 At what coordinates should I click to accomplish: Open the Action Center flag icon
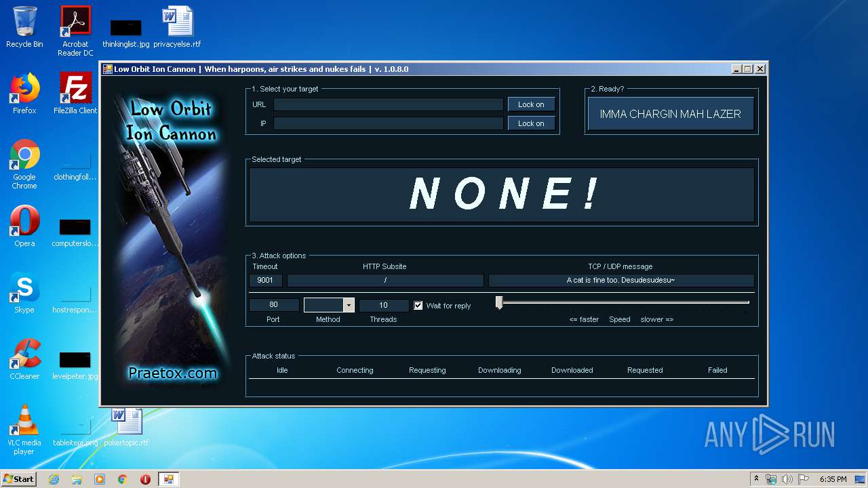[x=804, y=479]
